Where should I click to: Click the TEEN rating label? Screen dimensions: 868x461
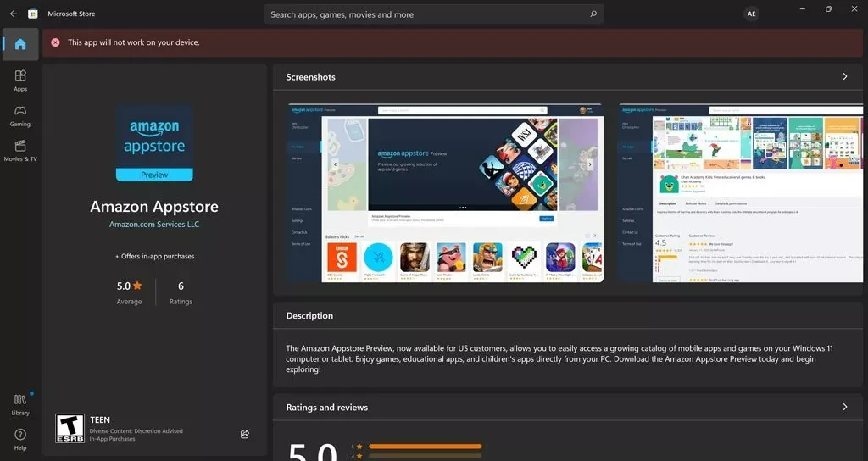pos(100,420)
